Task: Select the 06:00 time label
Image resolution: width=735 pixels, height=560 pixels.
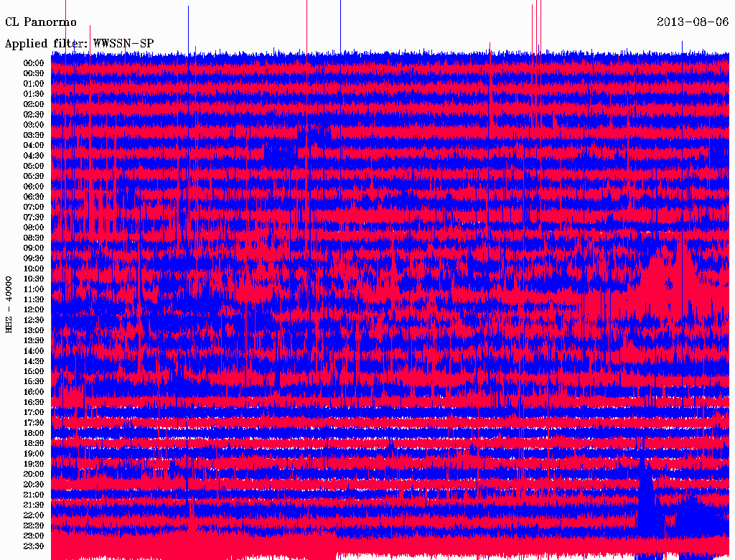Action: coord(34,187)
